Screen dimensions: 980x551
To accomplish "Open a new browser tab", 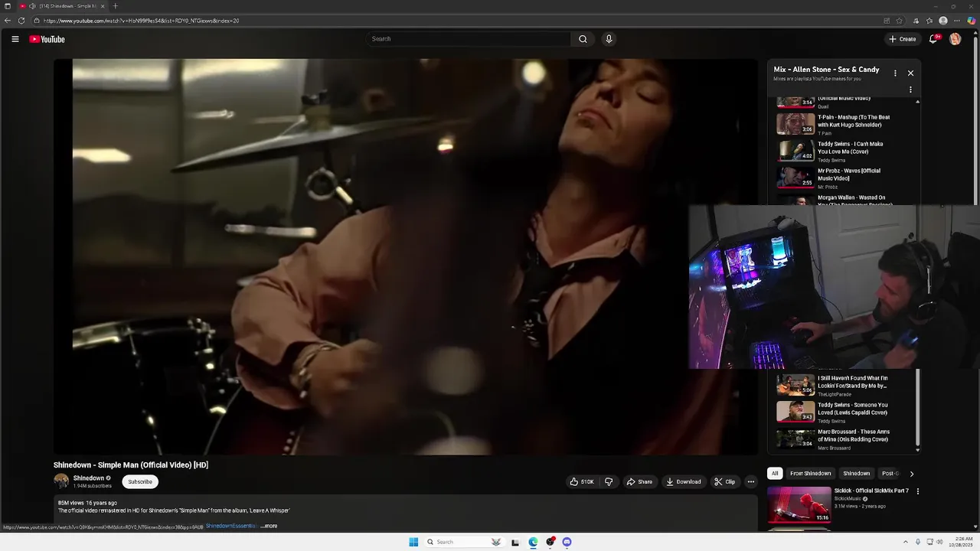I will click(x=115, y=6).
